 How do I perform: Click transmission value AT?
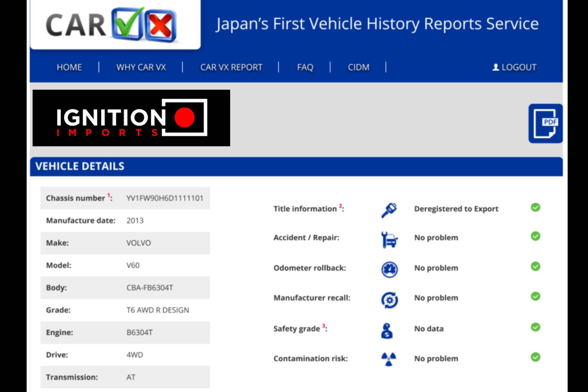131,377
